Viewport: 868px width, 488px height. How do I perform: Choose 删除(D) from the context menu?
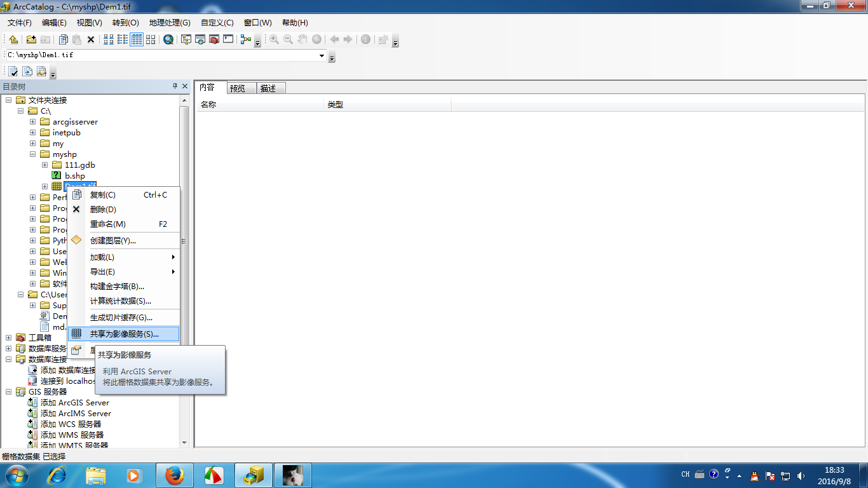pyautogui.click(x=124, y=210)
